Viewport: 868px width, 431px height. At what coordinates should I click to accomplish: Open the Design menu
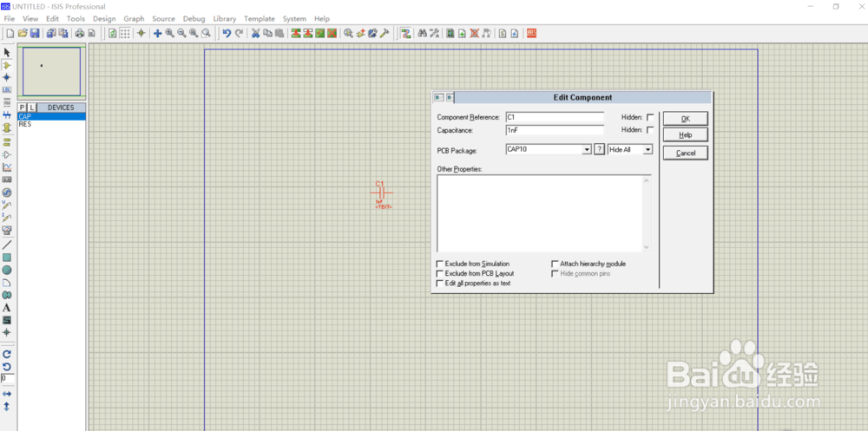pos(104,19)
